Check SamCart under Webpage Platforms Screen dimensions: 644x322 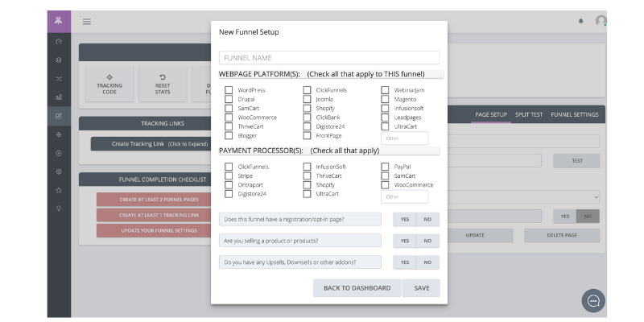(229, 109)
